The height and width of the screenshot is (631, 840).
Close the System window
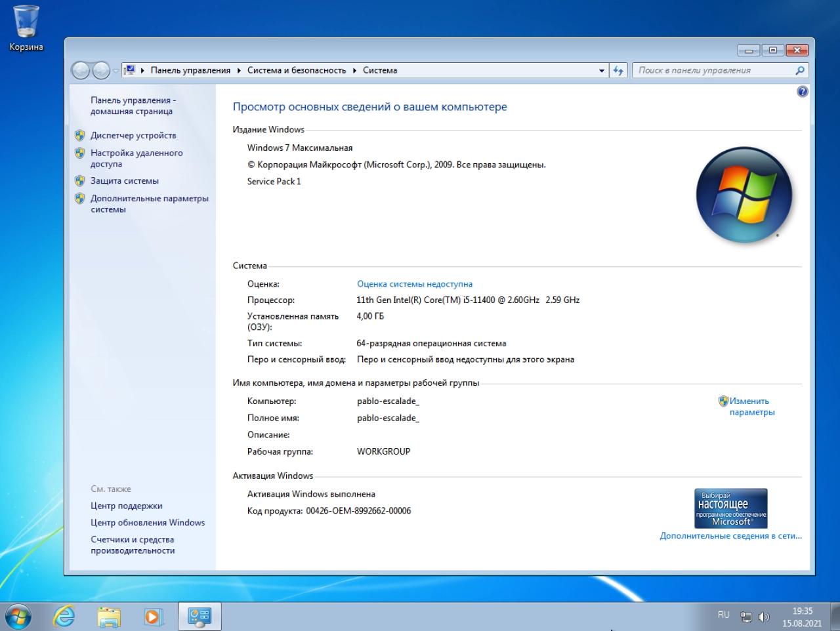(797, 51)
